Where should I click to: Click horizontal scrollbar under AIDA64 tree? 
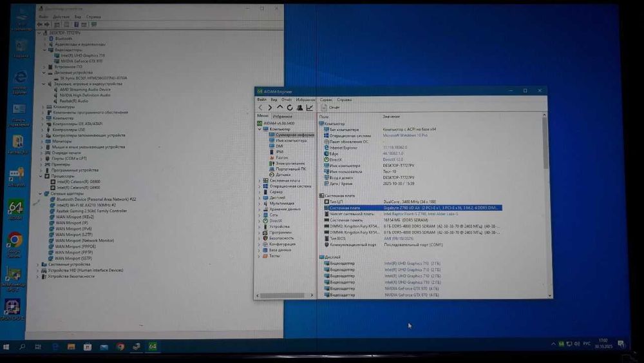point(282,295)
